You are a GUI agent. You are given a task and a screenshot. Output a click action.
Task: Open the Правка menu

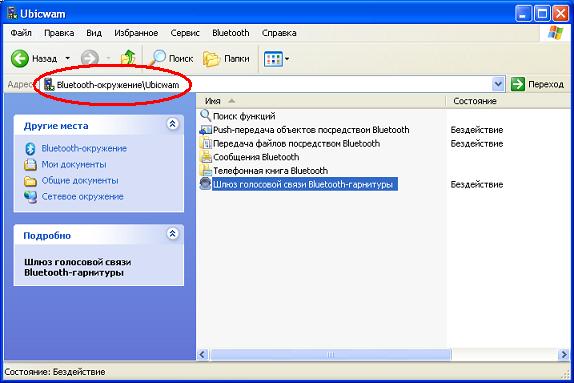(59, 33)
